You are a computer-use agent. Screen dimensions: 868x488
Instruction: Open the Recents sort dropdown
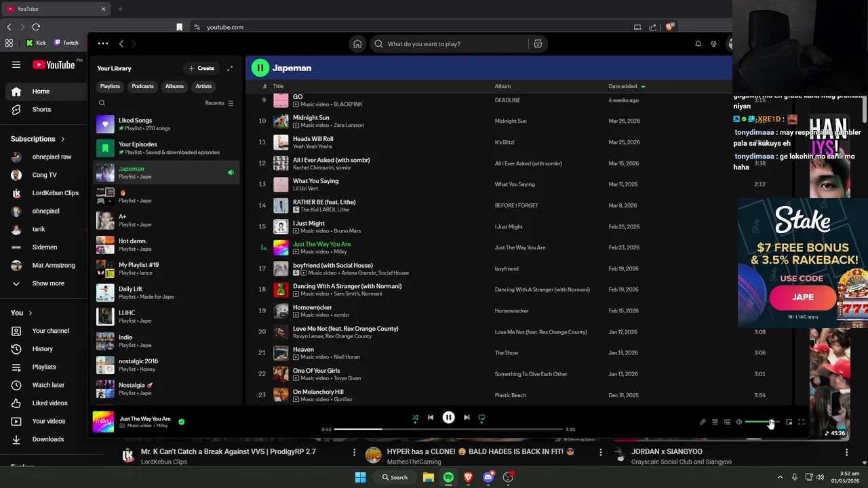tap(219, 103)
